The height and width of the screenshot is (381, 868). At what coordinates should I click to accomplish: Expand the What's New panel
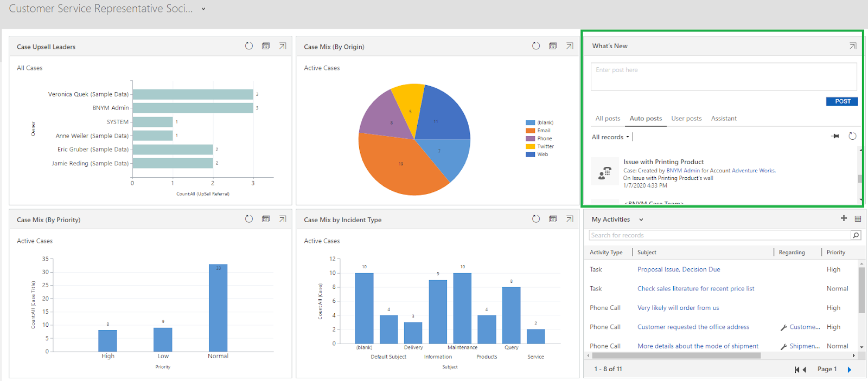click(x=853, y=46)
